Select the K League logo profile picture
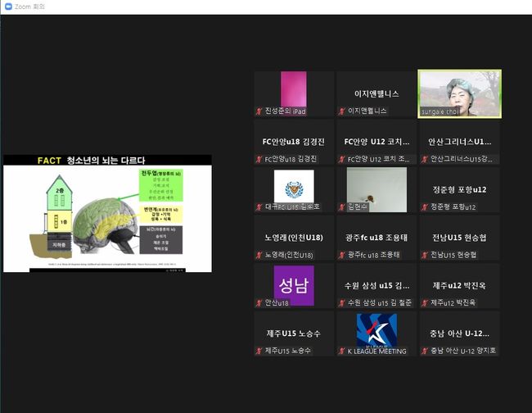This screenshot has height=413, width=532. coord(376,329)
